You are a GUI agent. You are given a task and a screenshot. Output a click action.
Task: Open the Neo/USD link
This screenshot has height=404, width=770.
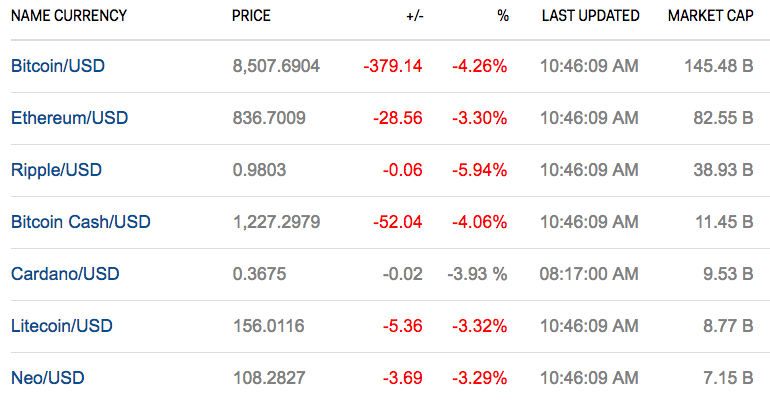pos(46,378)
